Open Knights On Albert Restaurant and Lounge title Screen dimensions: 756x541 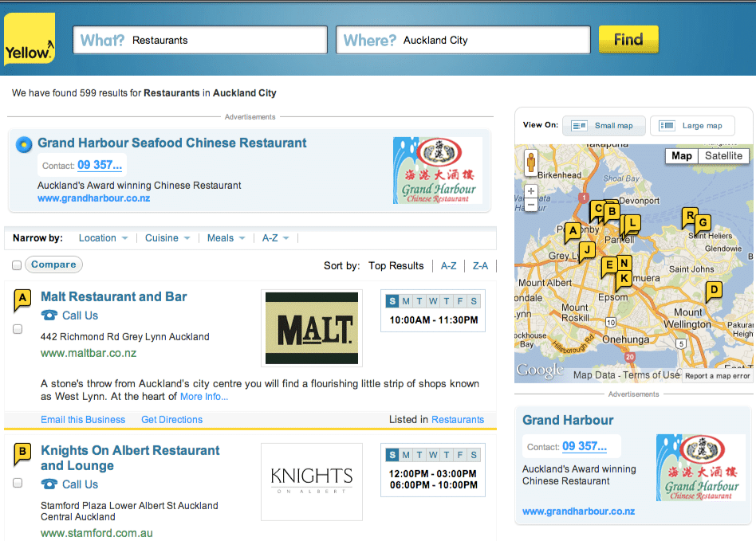pyautogui.click(x=130, y=458)
